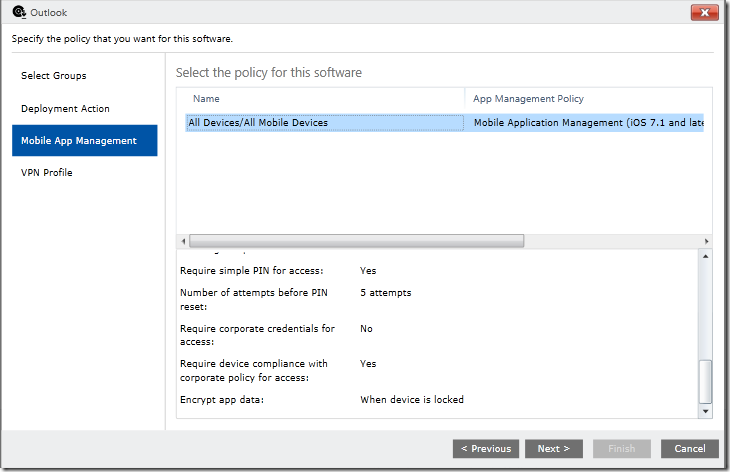This screenshot has height=472, width=730.
Task: Switch to the VPN Profile step
Action: (47, 173)
